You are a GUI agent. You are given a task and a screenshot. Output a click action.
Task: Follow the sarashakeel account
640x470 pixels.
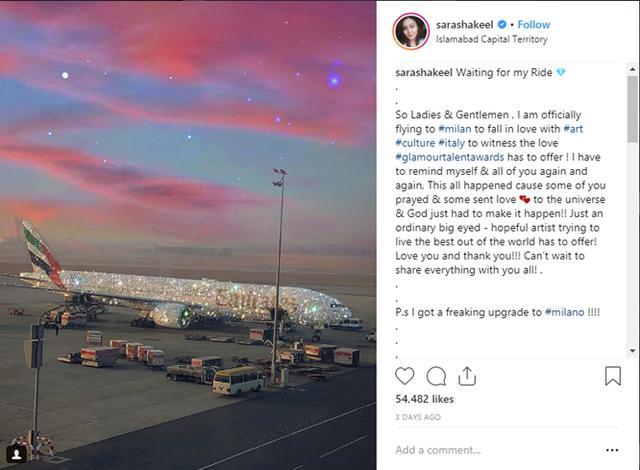click(534, 23)
